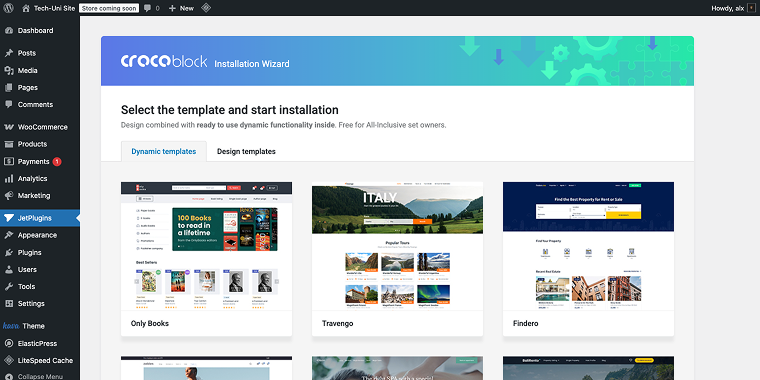This screenshot has height=380, width=760.
Task: Click the Marketing megaphone icon
Action: (9, 196)
